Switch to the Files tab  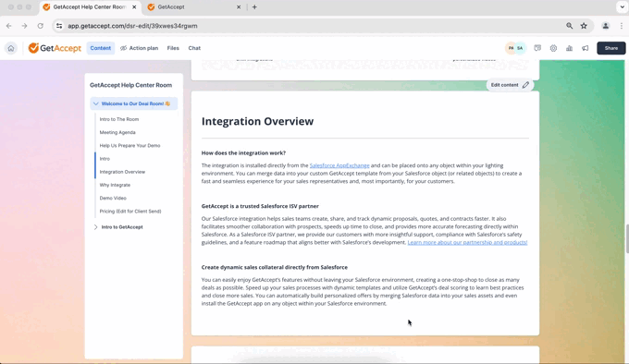pyautogui.click(x=173, y=48)
